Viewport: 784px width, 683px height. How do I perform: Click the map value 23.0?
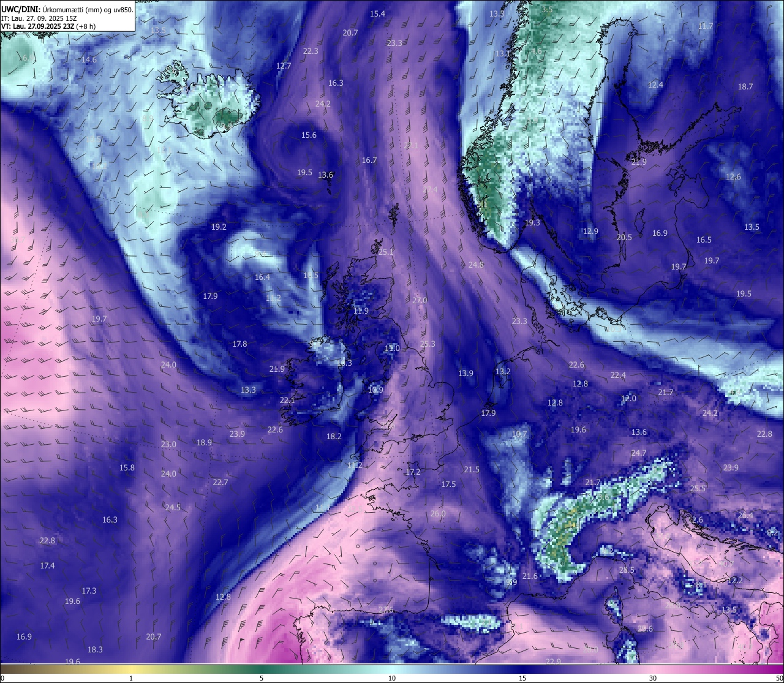coord(168,444)
